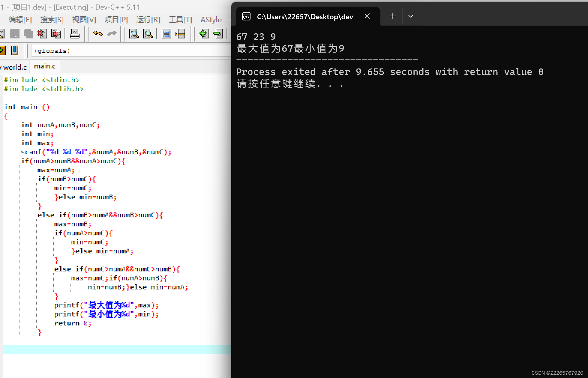Switch to the world.c editor tab
The image size is (588, 378).
pos(14,67)
